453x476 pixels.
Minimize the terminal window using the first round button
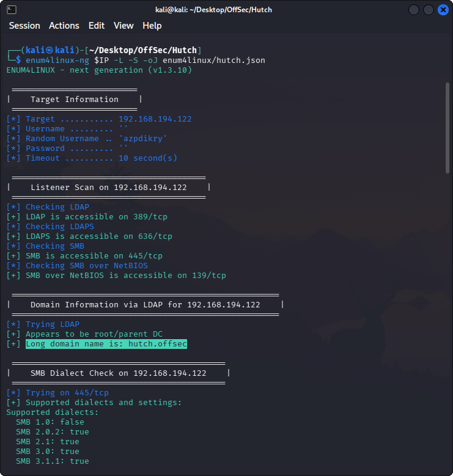pos(414,10)
